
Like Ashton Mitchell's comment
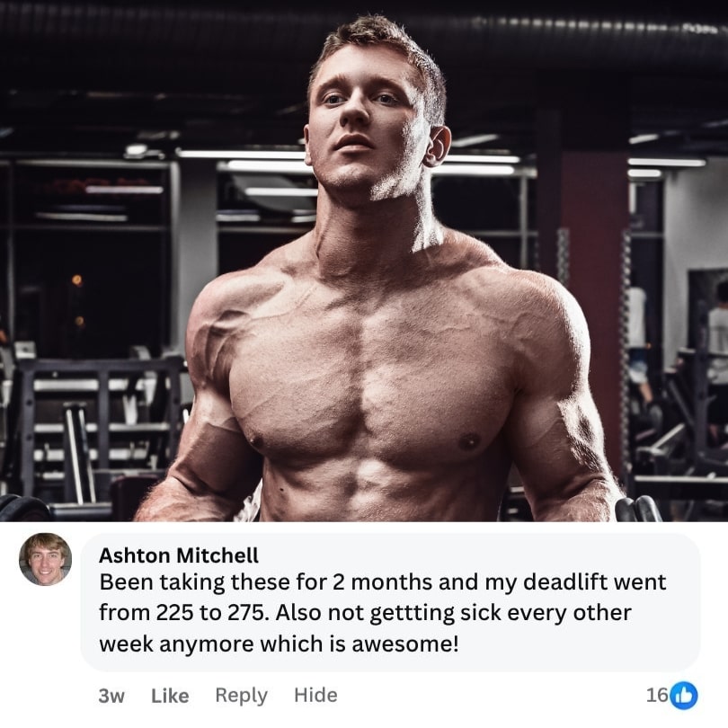point(170,696)
